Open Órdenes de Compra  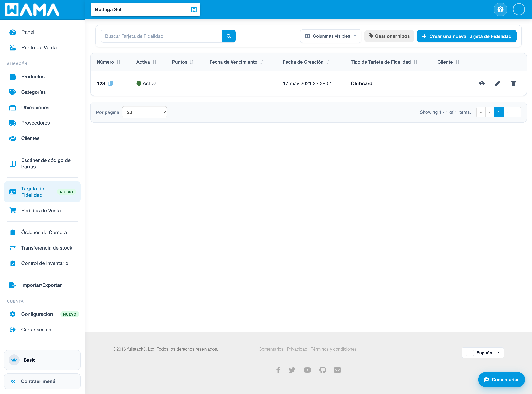pyautogui.click(x=42, y=232)
